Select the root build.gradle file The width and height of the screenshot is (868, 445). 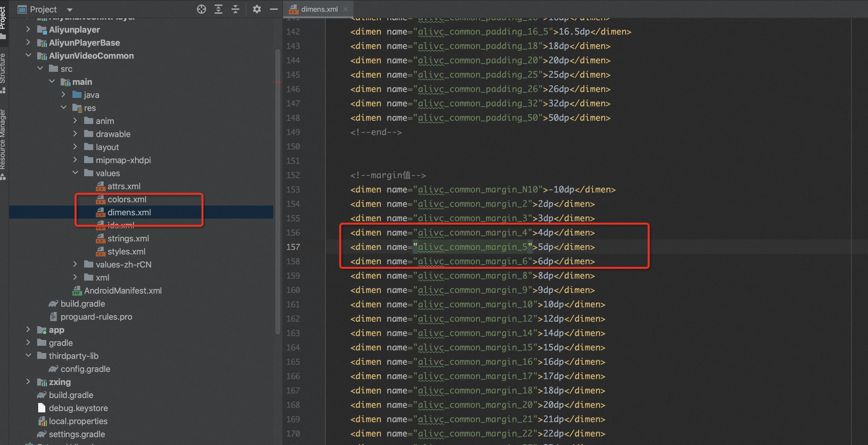pos(71,395)
